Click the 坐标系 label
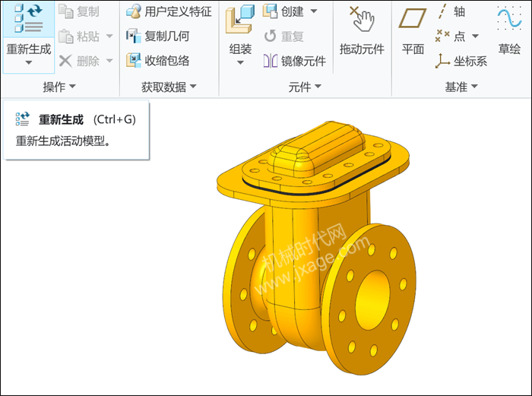This screenshot has height=396, width=532. pyautogui.click(x=470, y=61)
